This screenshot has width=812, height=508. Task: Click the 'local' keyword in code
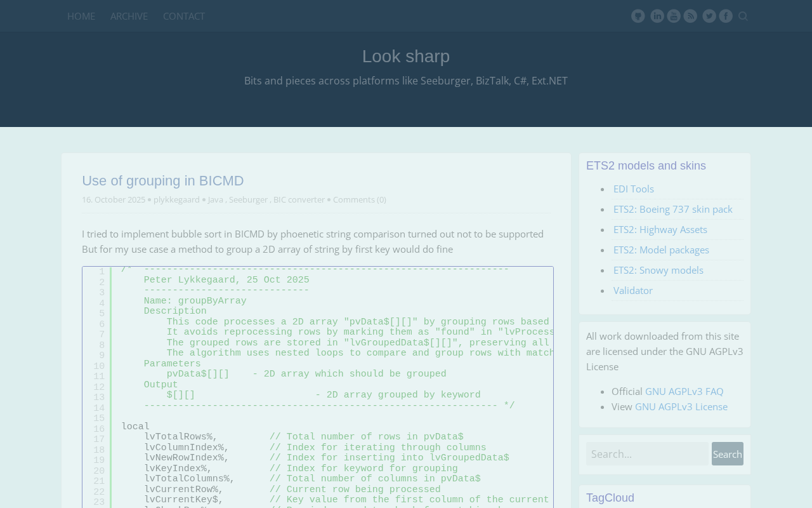136,427
